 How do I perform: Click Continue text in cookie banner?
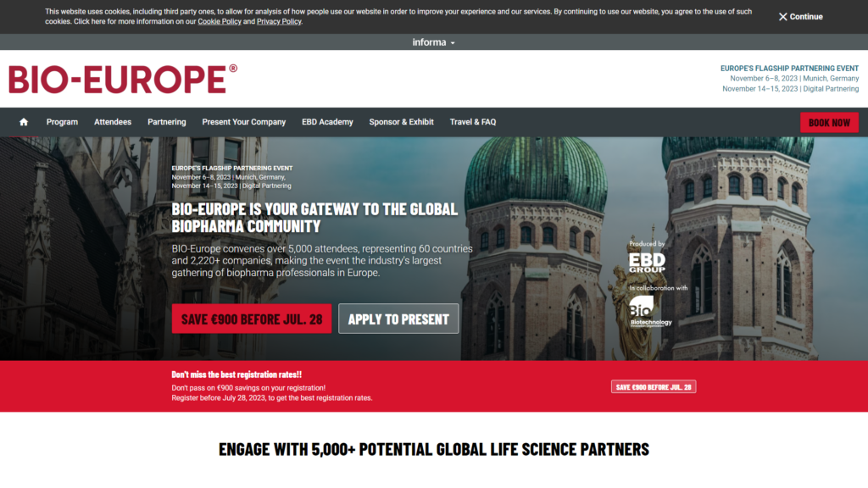click(806, 17)
